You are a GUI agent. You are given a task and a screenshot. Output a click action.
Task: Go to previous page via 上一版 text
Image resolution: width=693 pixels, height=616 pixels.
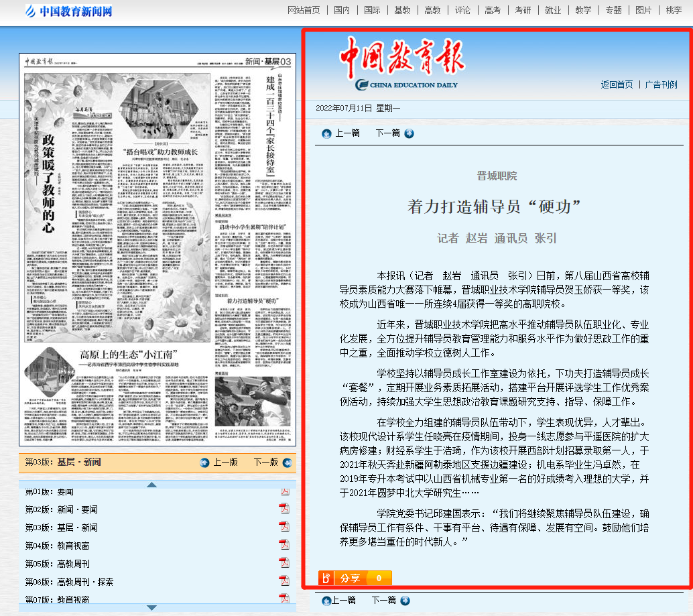[x=226, y=463]
